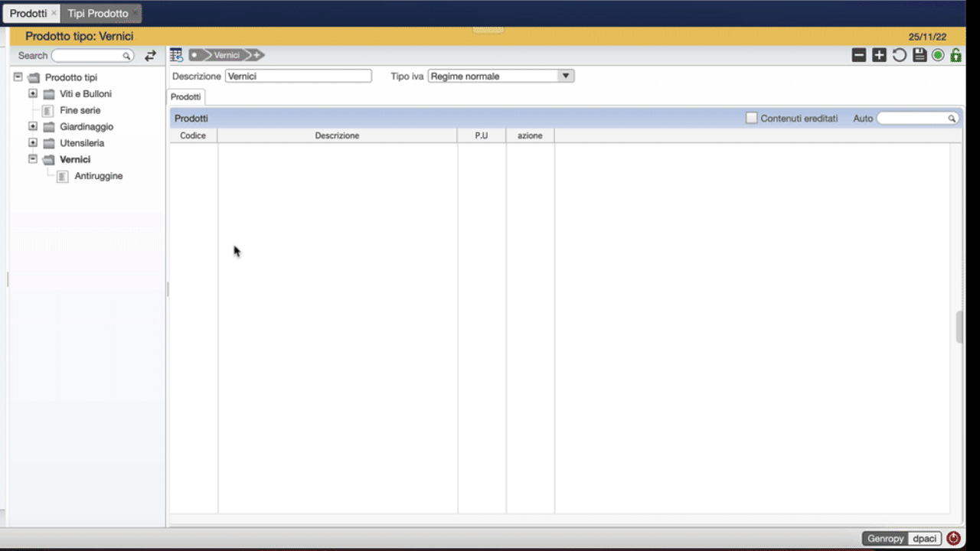980x551 pixels.
Task: Click the Antiruggine document icon
Action: (63, 177)
